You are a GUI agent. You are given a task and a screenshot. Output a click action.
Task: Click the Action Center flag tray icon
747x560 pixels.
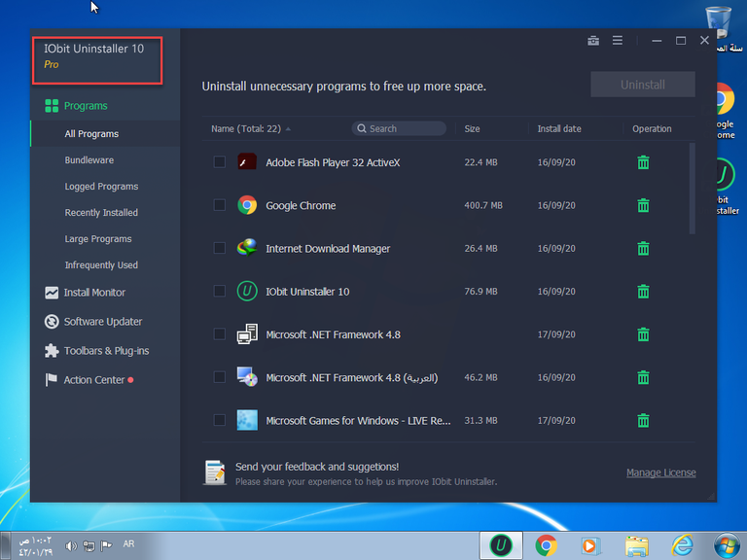[106, 545]
